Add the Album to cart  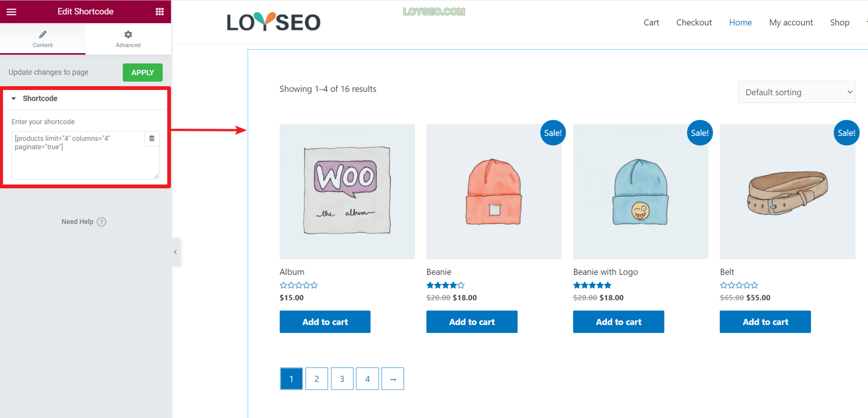pyautogui.click(x=325, y=322)
